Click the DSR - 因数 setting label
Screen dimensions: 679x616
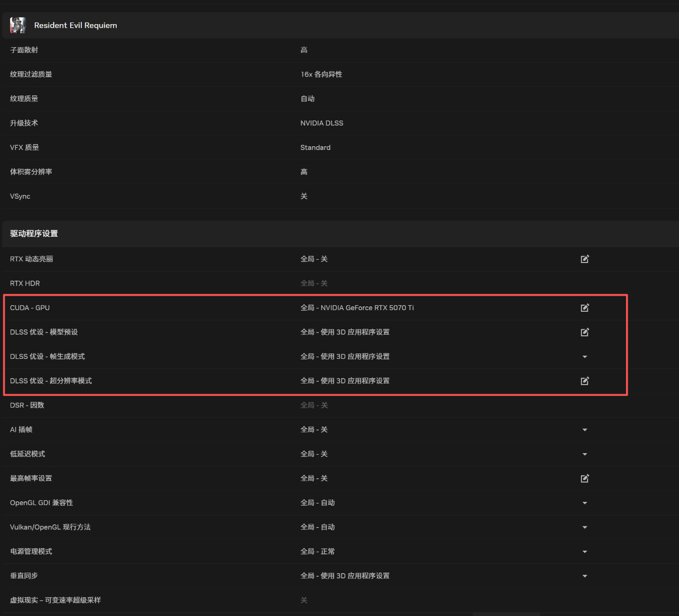pos(27,405)
